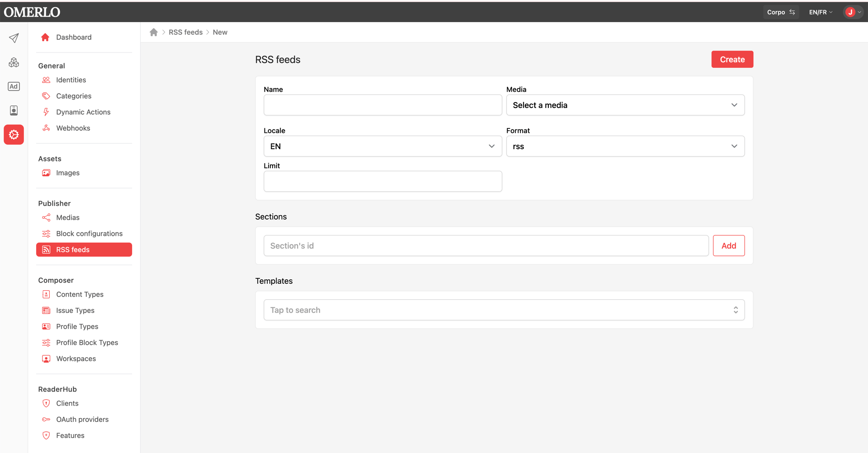This screenshot has width=868, height=453.
Task: Open Profile Types in sidebar
Action: pyautogui.click(x=77, y=326)
